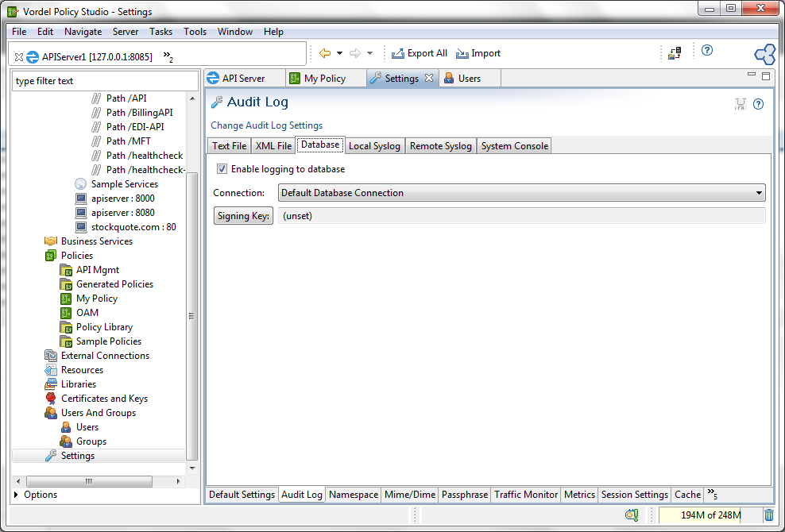Image resolution: width=785 pixels, height=532 pixels.
Task: Open the Tasks menu
Action: [x=160, y=32]
